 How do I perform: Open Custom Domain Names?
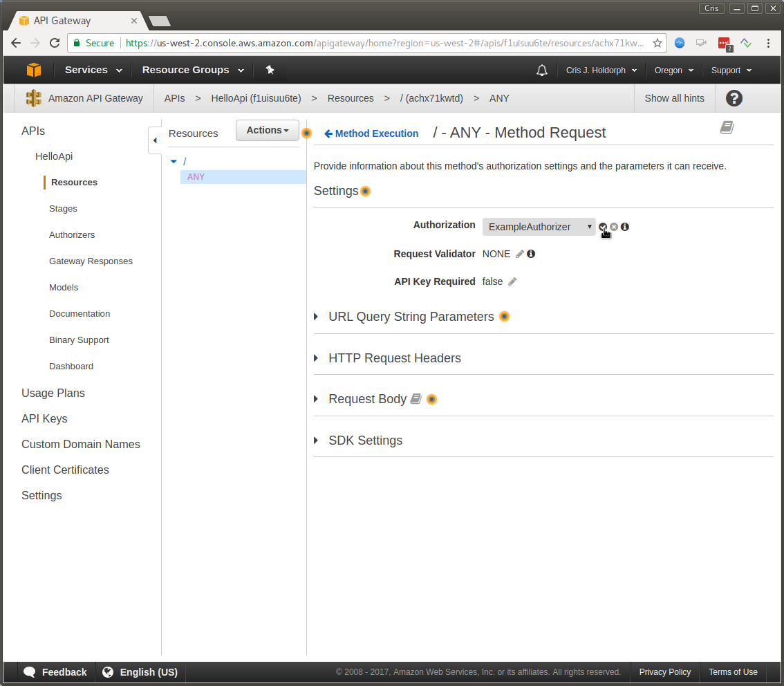[80, 444]
